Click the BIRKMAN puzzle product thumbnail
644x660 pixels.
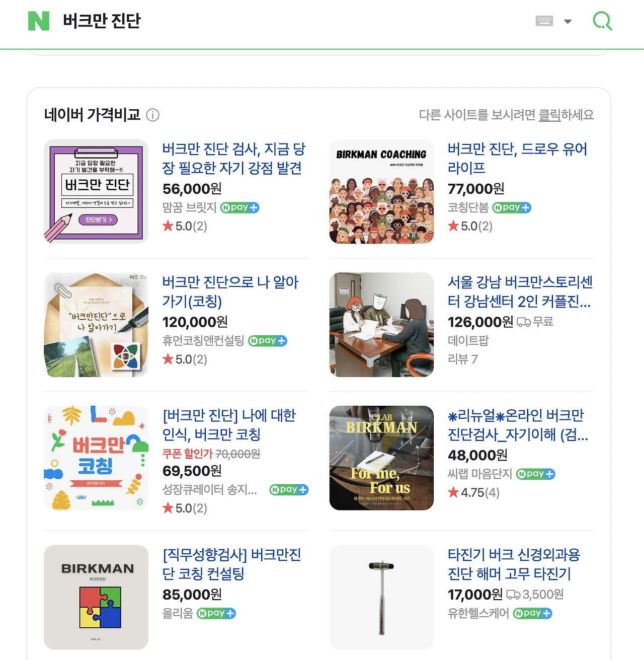[96, 597]
